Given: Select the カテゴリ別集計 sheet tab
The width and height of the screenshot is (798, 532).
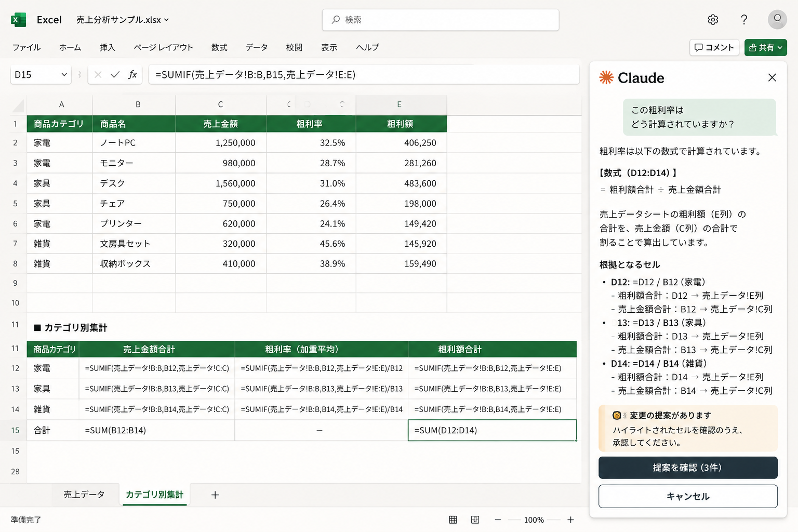Looking at the screenshot, I should 154,495.
